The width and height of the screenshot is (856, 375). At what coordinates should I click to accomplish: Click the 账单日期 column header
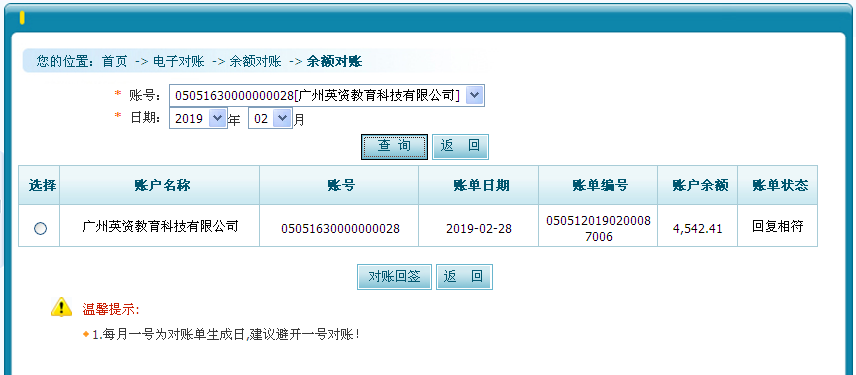[x=478, y=185]
